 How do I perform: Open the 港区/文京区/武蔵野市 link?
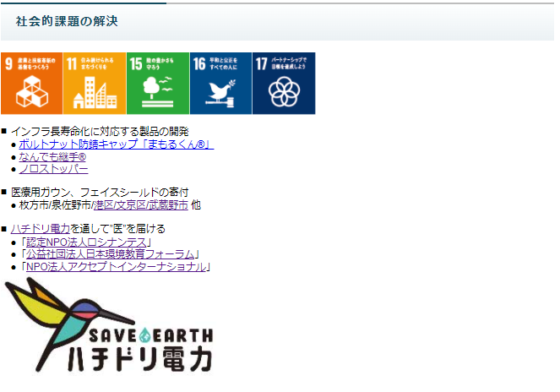click(141, 205)
